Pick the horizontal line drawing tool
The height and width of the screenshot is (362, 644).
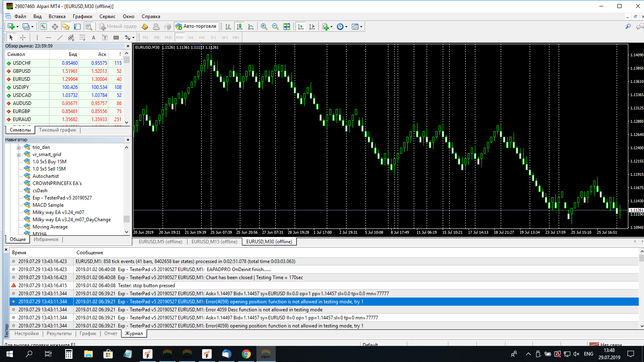[x=48, y=37]
